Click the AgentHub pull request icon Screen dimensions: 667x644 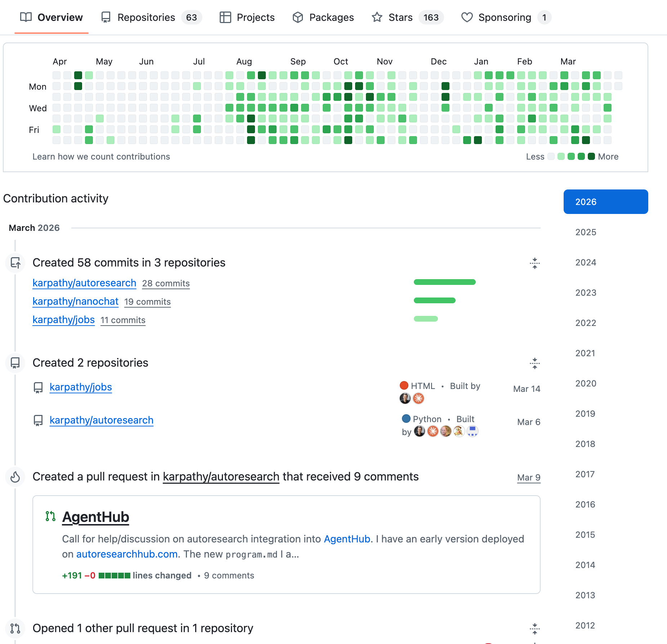50,516
